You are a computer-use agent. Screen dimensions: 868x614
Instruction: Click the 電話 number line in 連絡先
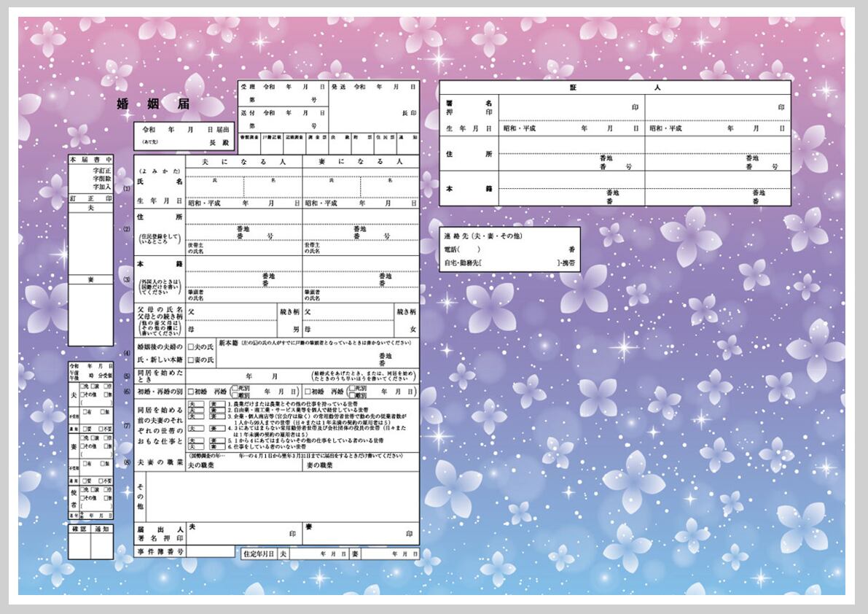coord(509,249)
